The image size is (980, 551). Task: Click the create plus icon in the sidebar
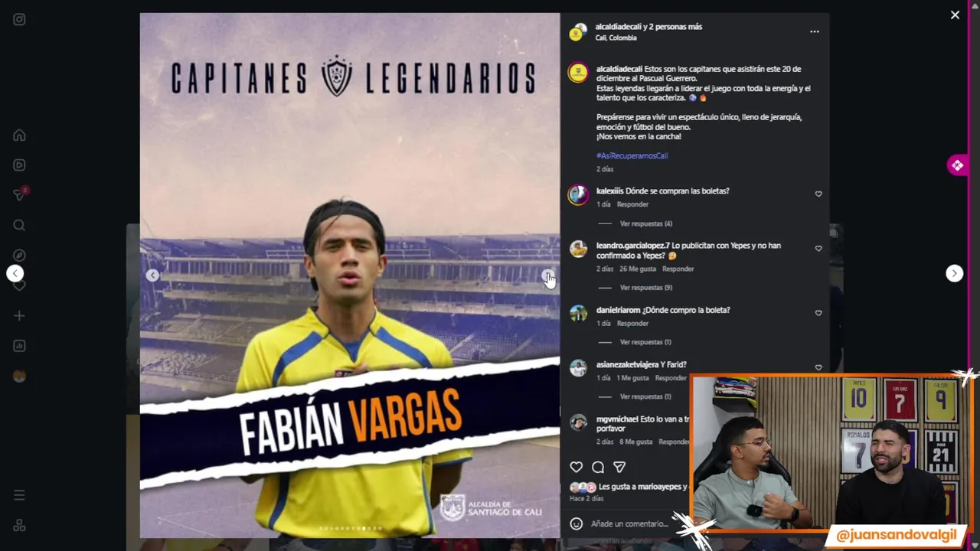19,315
